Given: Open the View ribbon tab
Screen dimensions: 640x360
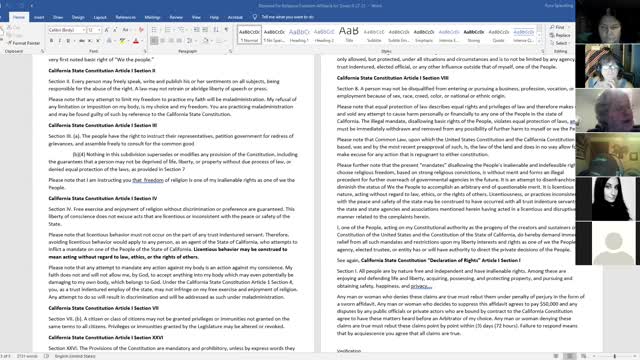Looking at the screenshot, I should tap(196, 17).
